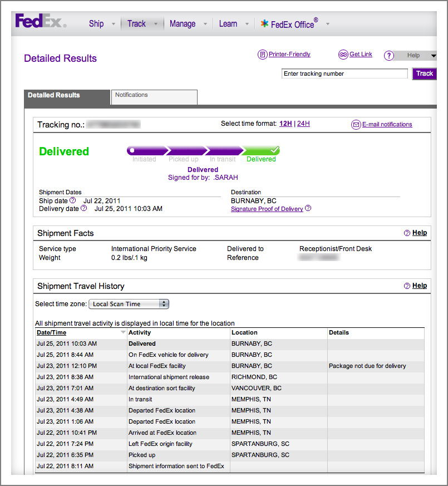
Task: Click the purple Track button
Action: pyautogui.click(x=425, y=74)
